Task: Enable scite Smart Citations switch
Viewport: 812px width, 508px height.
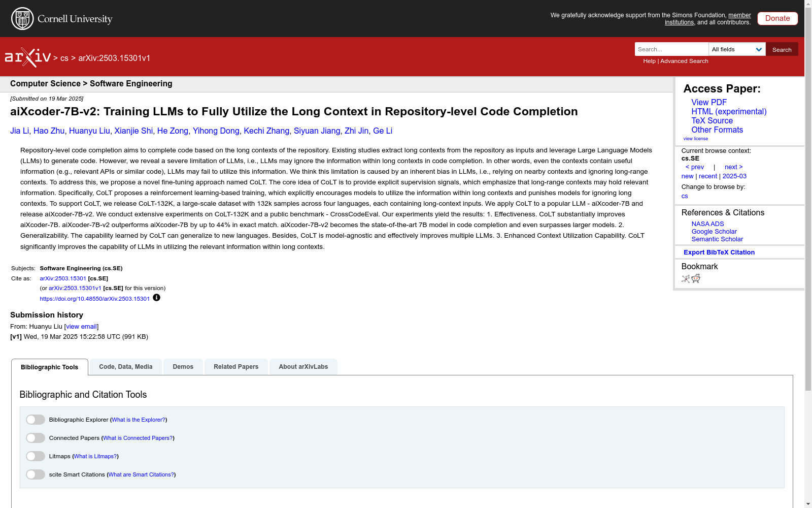Action: pos(36,474)
